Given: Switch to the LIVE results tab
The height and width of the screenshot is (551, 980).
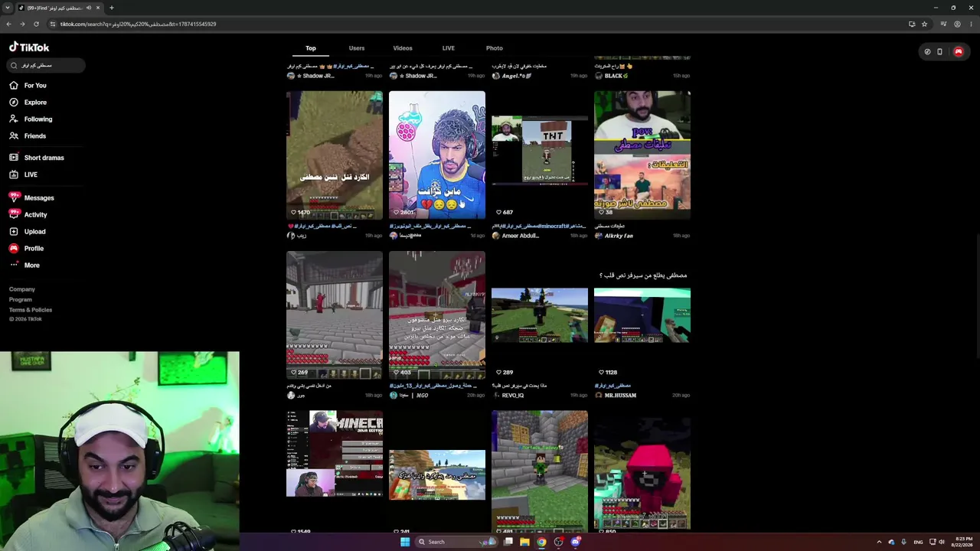Looking at the screenshot, I should pyautogui.click(x=449, y=48).
